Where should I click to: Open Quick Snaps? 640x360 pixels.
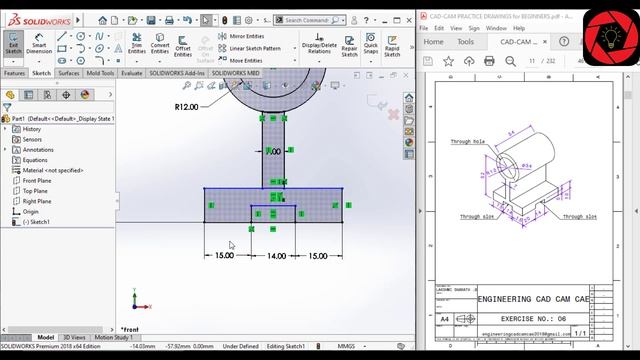pyautogui.click(x=371, y=43)
